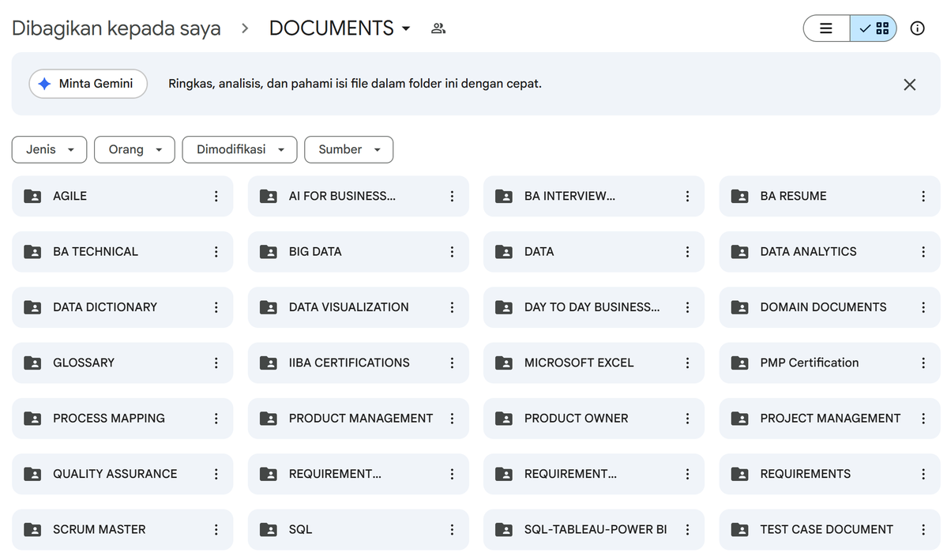
Task: View details using the info icon
Action: click(917, 28)
